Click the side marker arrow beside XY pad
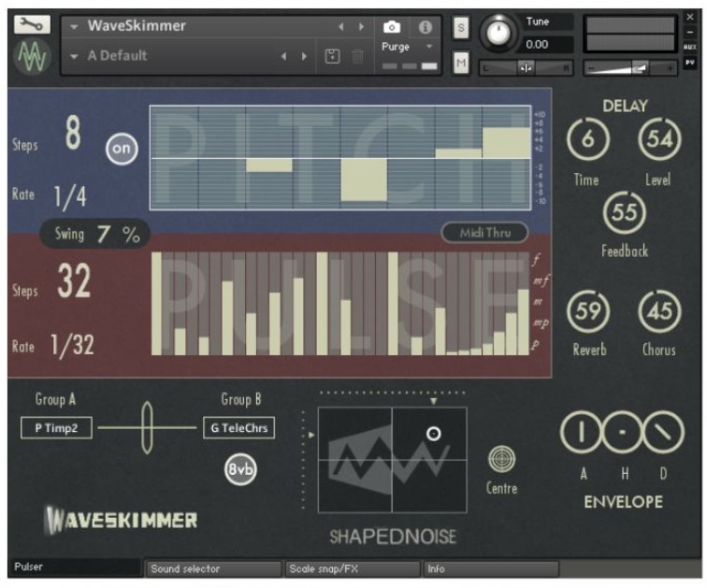 [x=311, y=435]
